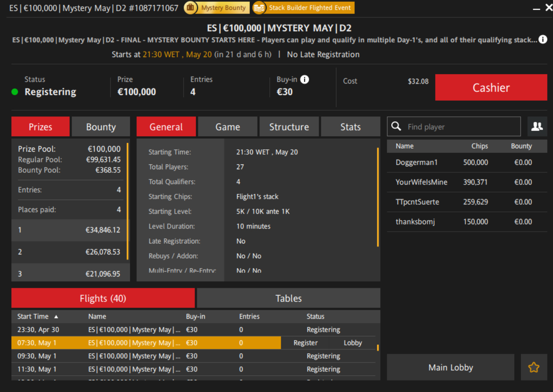
Task: Click the info icon next to Buy-in
Action: [x=304, y=80]
